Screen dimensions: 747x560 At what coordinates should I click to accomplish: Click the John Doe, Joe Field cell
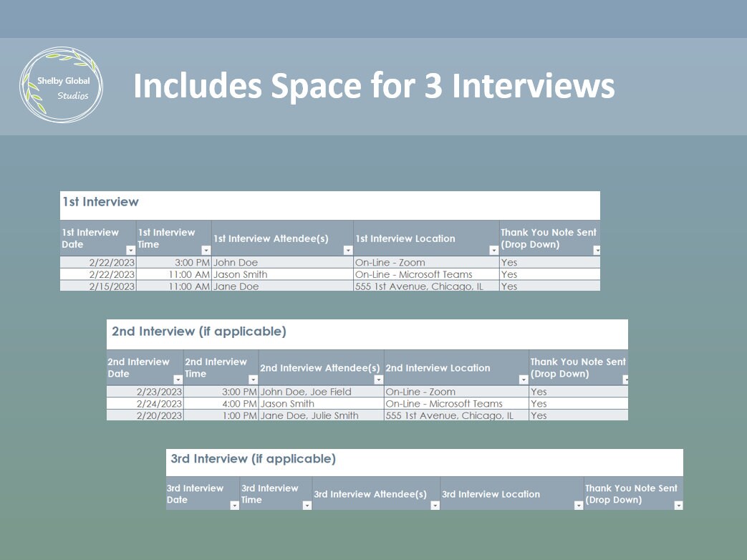[x=322, y=392]
